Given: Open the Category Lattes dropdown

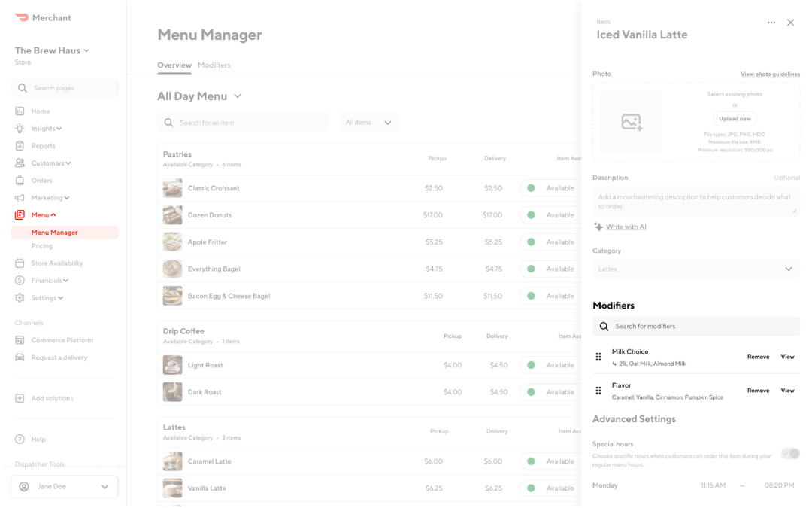Looking at the screenshot, I should [696, 269].
